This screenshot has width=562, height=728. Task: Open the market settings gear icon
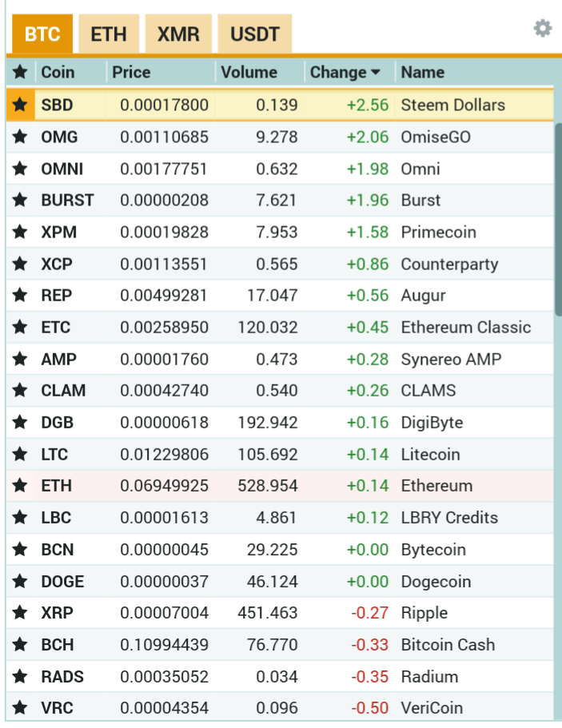(x=543, y=28)
